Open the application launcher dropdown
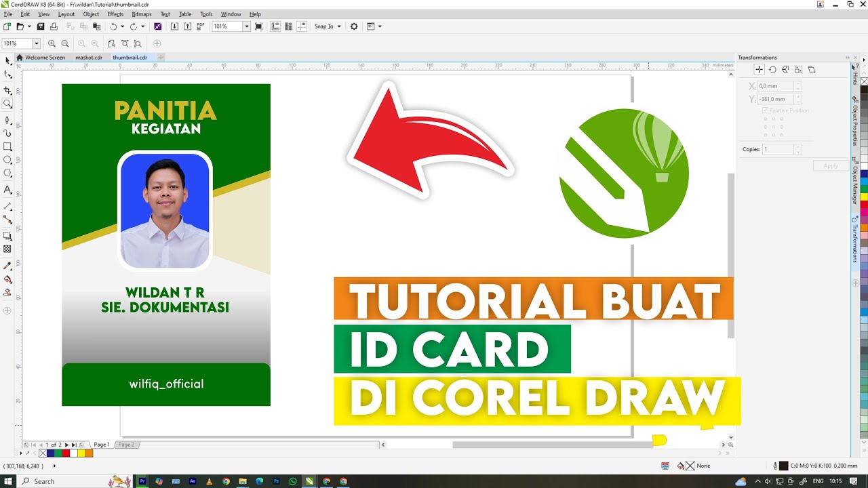The height and width of the screenshot is (488, 868). pos(379,26)
